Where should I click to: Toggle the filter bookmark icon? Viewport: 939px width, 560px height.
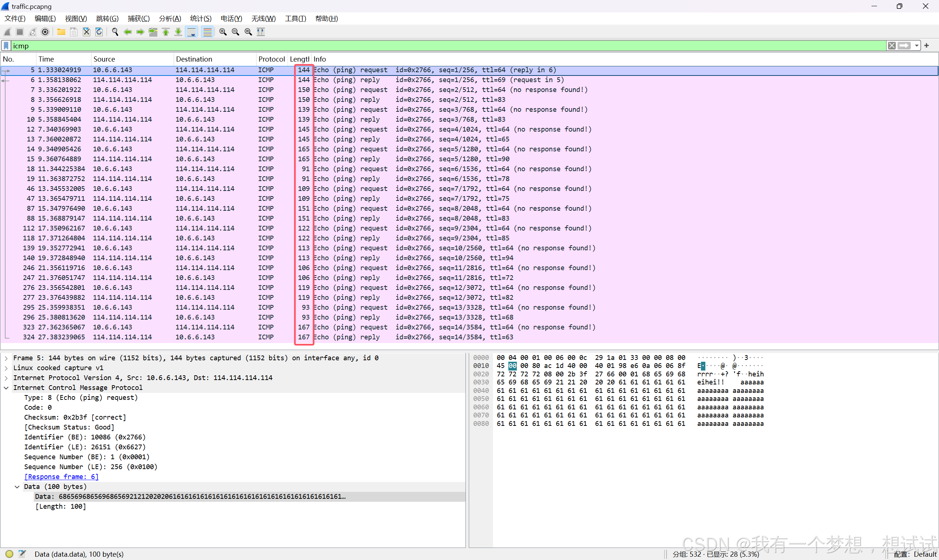[6, 46]
